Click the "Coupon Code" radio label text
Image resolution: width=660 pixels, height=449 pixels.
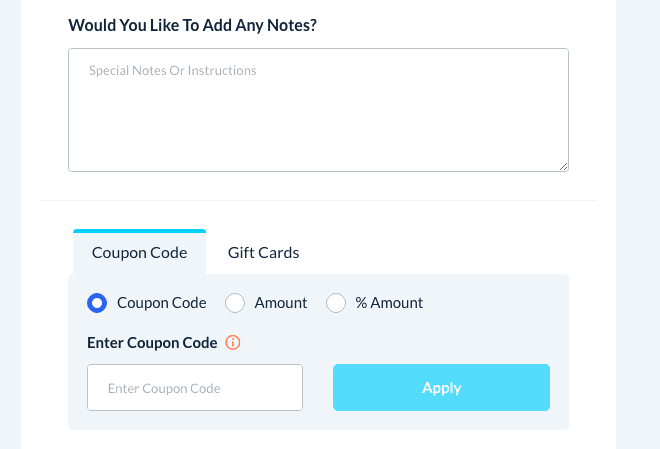tap(161, 303)
